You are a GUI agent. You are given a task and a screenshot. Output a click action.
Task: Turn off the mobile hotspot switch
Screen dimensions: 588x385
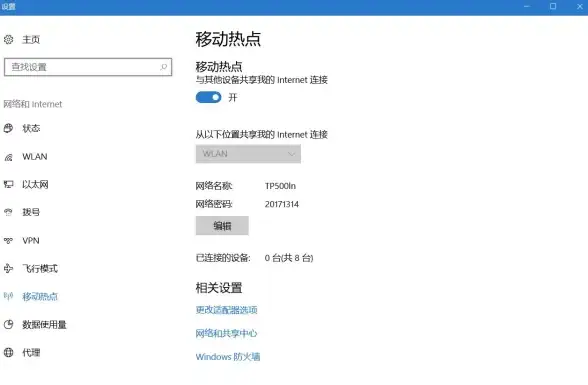click(x=208, y=97)
